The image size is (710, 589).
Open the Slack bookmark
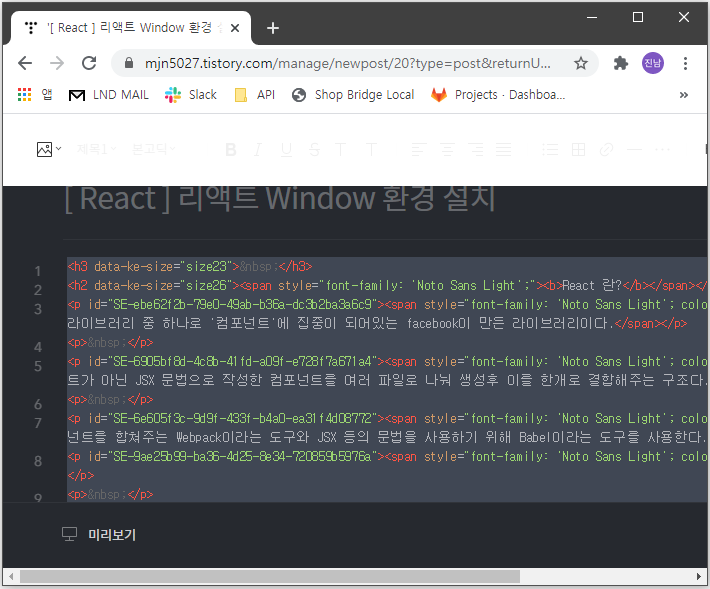pos(191,95)
